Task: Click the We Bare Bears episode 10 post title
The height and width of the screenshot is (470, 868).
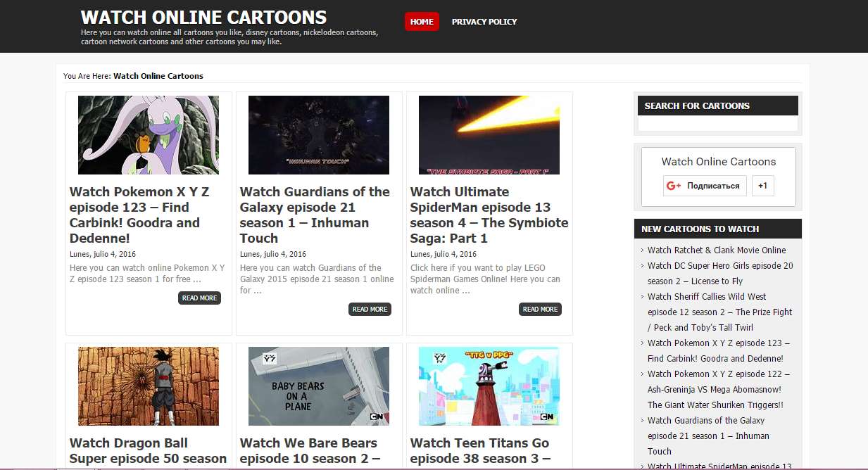Action: [x=310, y=451]
